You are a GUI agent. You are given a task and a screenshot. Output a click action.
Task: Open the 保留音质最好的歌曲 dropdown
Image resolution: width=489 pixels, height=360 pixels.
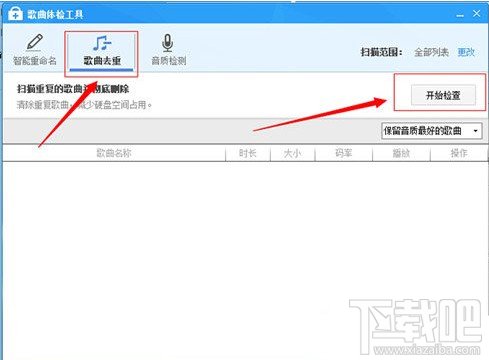pos(431,131)
